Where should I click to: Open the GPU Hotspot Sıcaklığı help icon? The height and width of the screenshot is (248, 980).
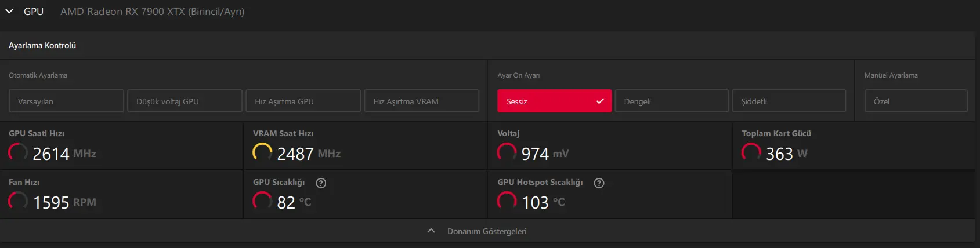click(599, 183)
